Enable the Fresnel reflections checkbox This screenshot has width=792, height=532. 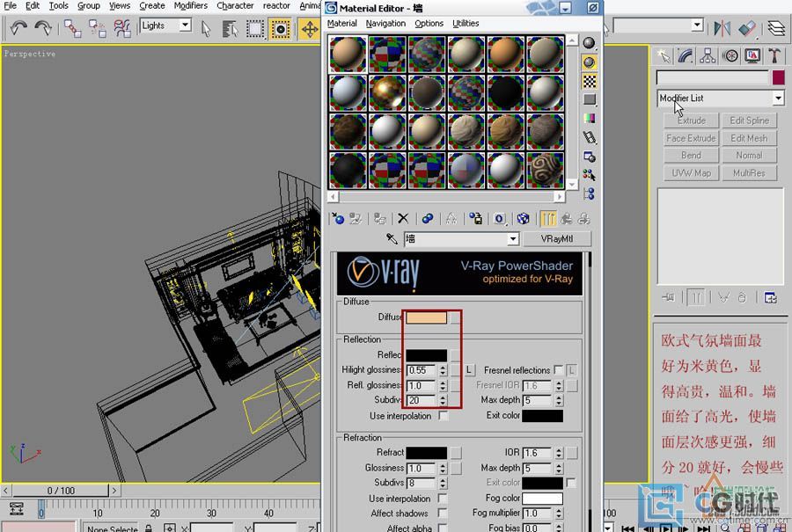[558, 370]
